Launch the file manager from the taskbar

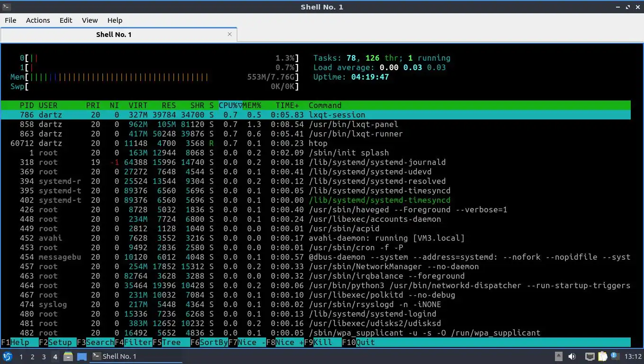[x=68, y=356]
